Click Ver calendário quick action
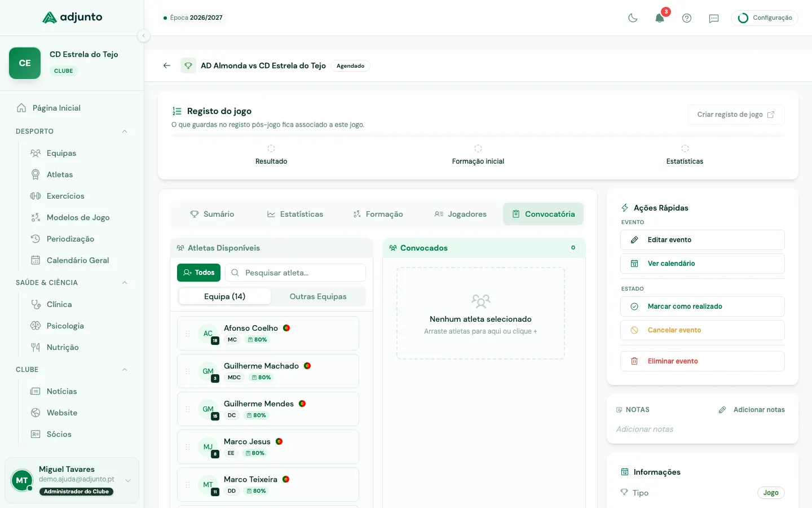Image resolution: width=812 pixels, height=508 pixels. (703, 264)
